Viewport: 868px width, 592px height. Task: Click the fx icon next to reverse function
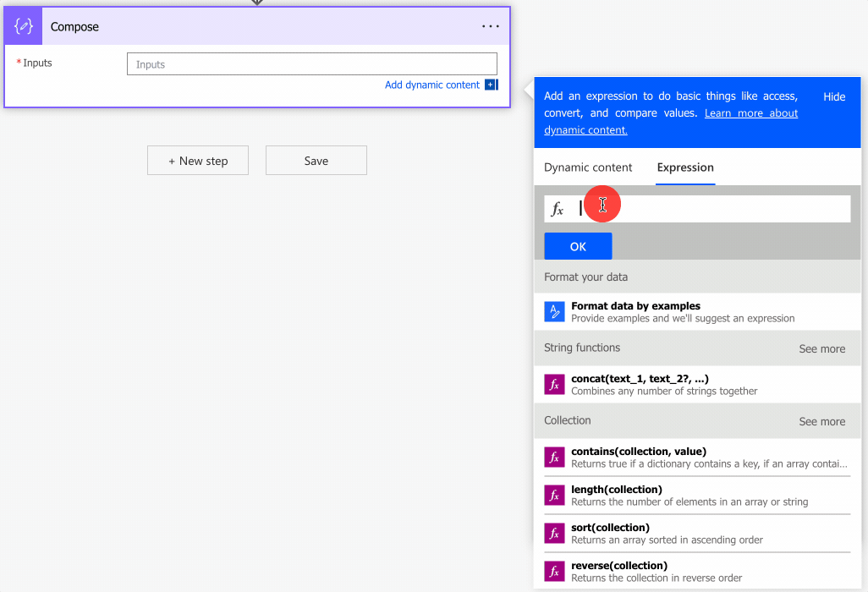tap(554, 572)
